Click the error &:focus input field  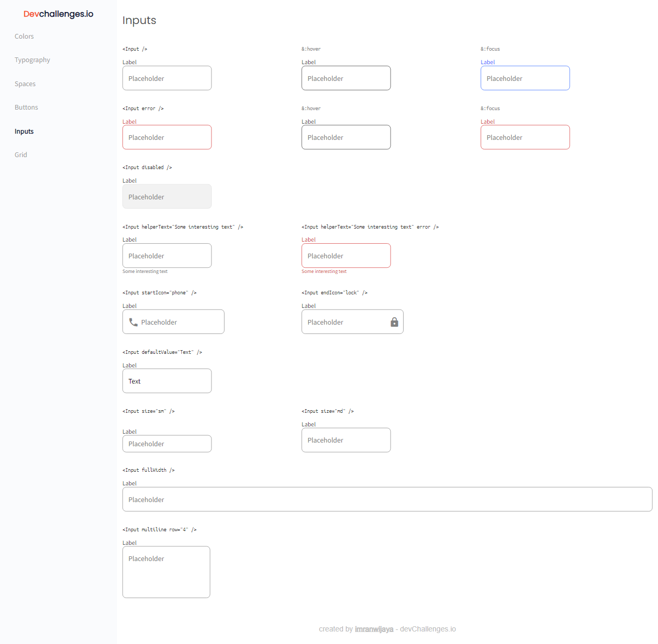[x=525, y=137]
